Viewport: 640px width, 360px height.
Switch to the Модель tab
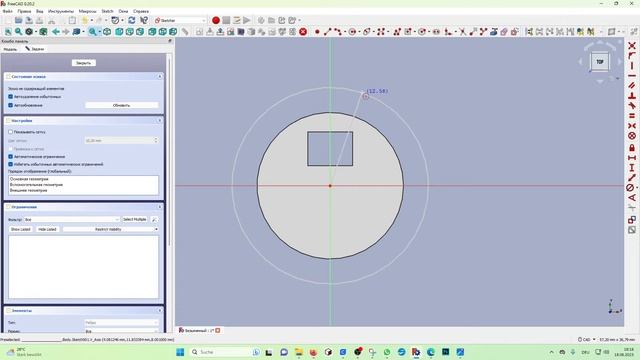[x=10, y=49]
